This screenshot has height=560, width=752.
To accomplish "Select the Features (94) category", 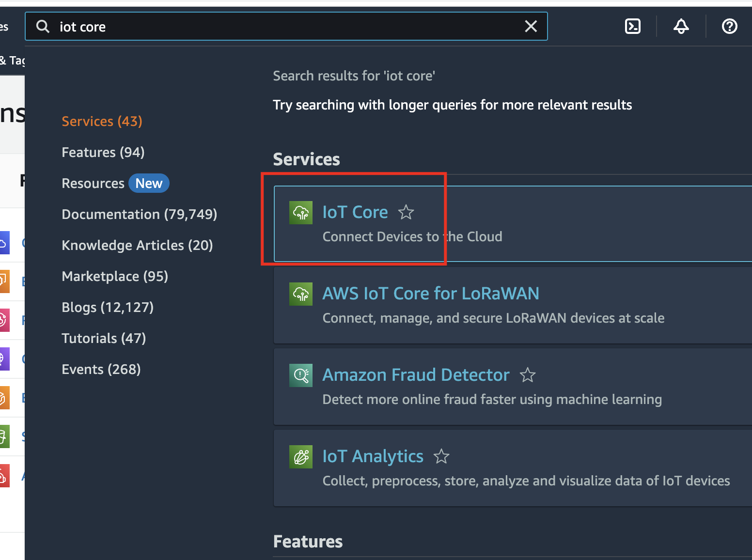I will point(103,152).
